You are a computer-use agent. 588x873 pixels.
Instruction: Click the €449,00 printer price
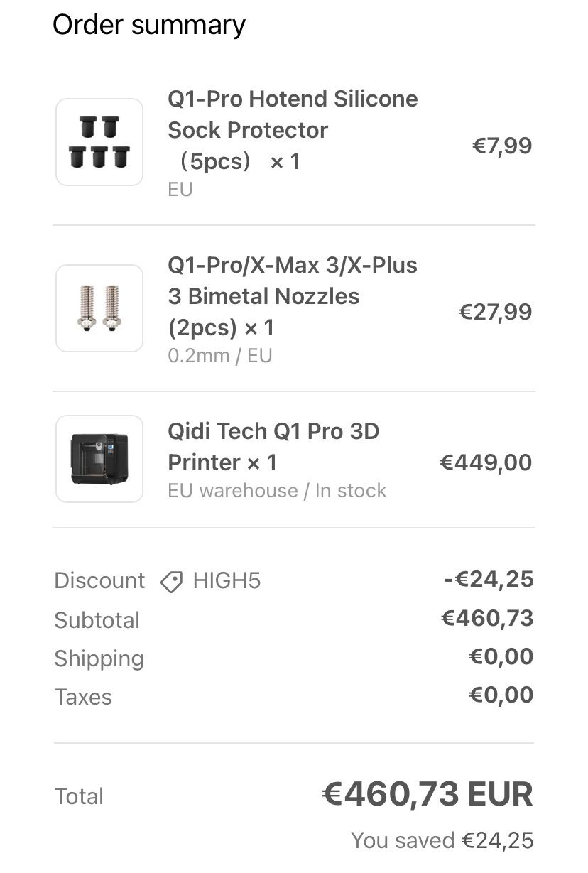coord(486,462)
